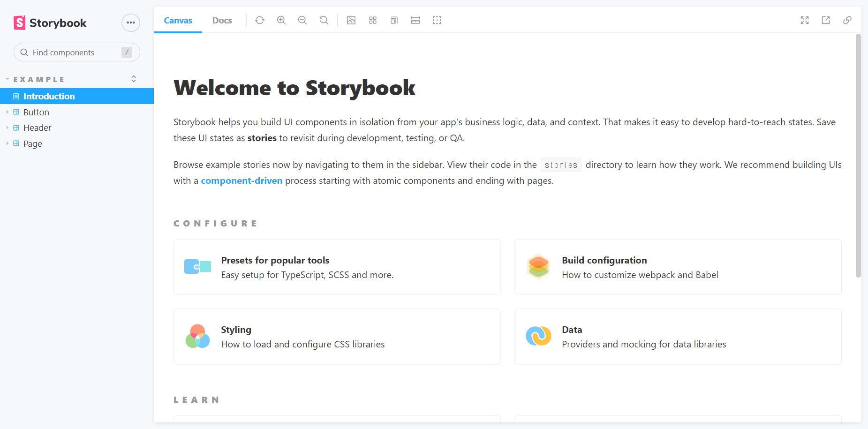Change the preview background
868x429 pixels.
351,20
